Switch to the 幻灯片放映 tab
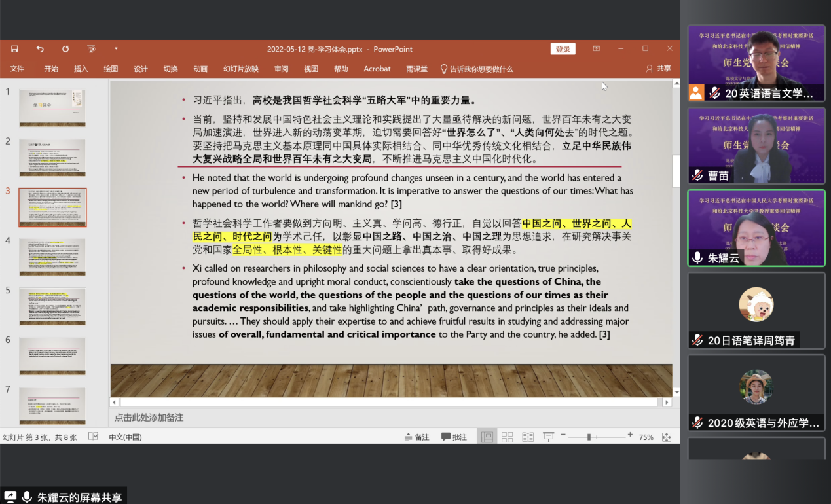 pos(240,69)
